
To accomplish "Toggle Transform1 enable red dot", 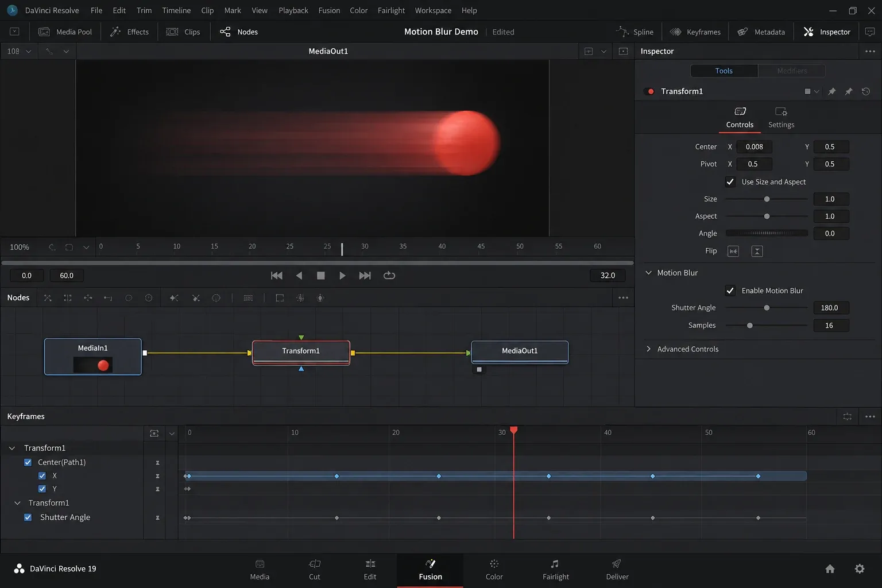I will [651, 91].
